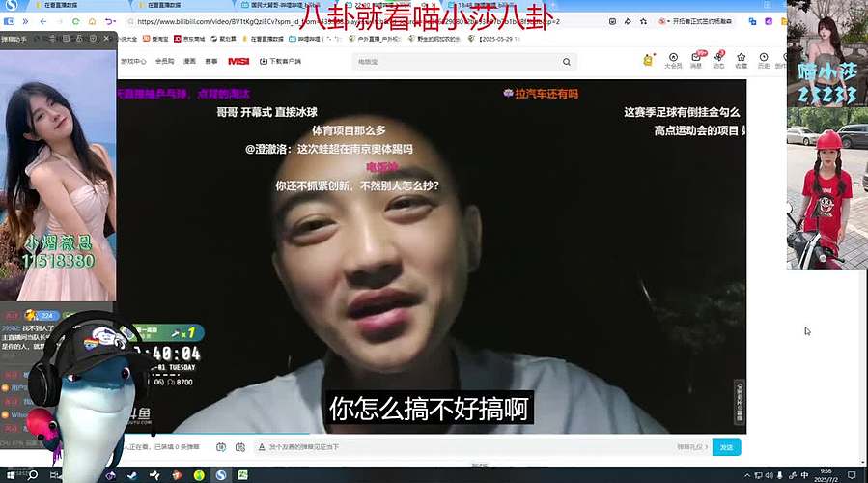Open the address bar dropdown chevron box
868x483 pixels.
pos(612,21)
